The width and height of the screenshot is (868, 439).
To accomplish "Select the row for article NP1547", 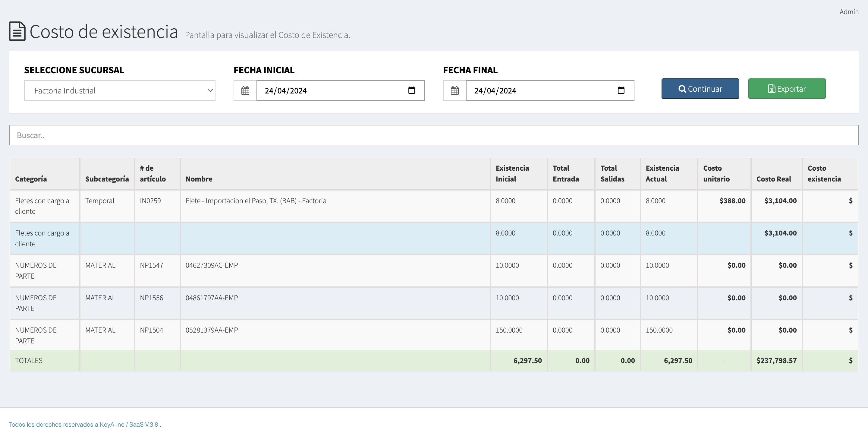I will 151,265.
